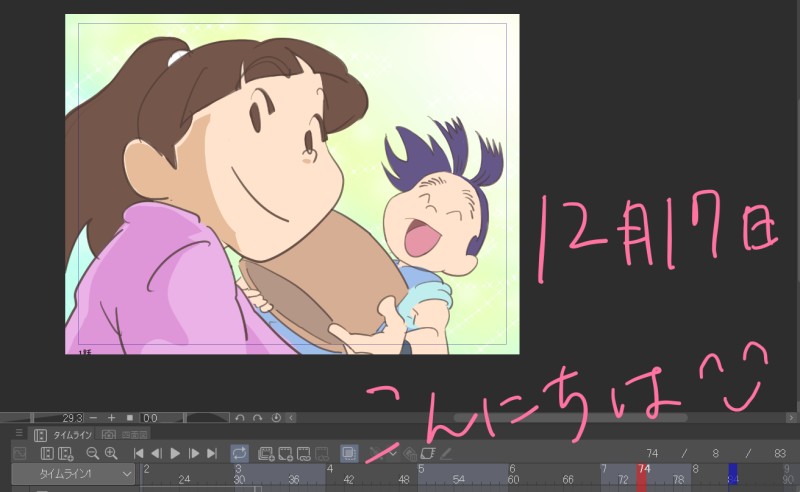The width and height of the screenshot is (800, 492).
Task: Click the light table cel icon
Action: (428, 453)
